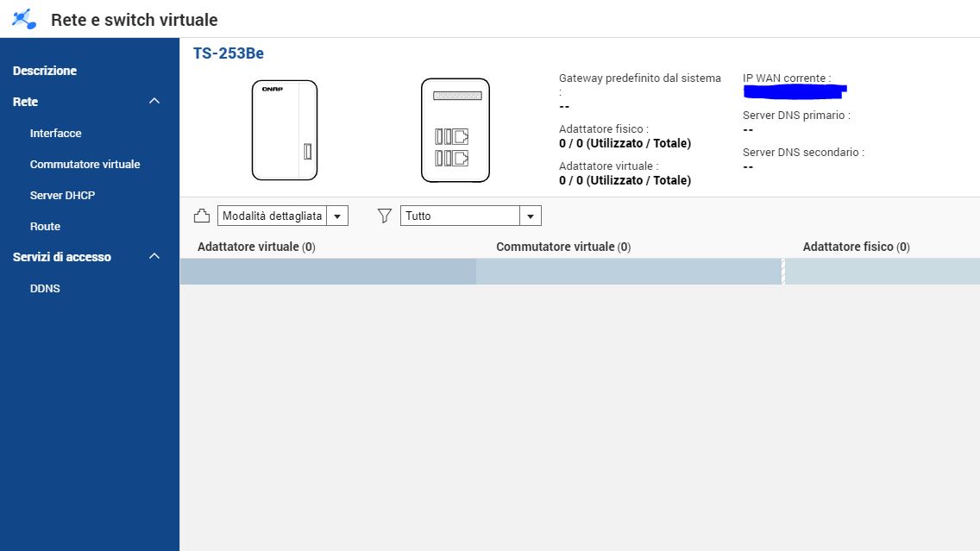Viewport: 980px width, 551px height.
Task: Click the NAS rear panel image
Action: [x=455, y=130]
